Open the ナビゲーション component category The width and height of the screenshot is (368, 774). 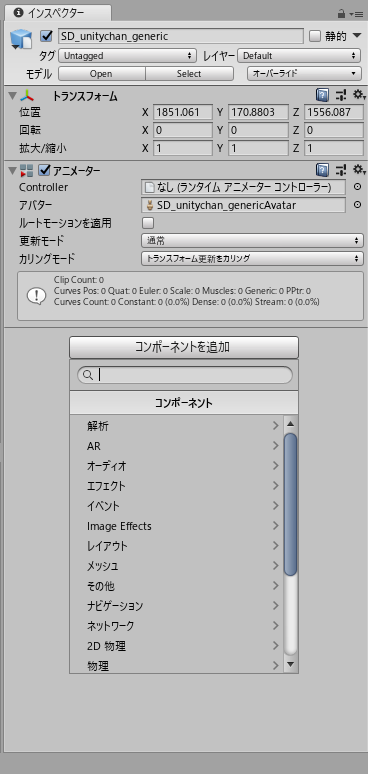click(x=177, y=606)
